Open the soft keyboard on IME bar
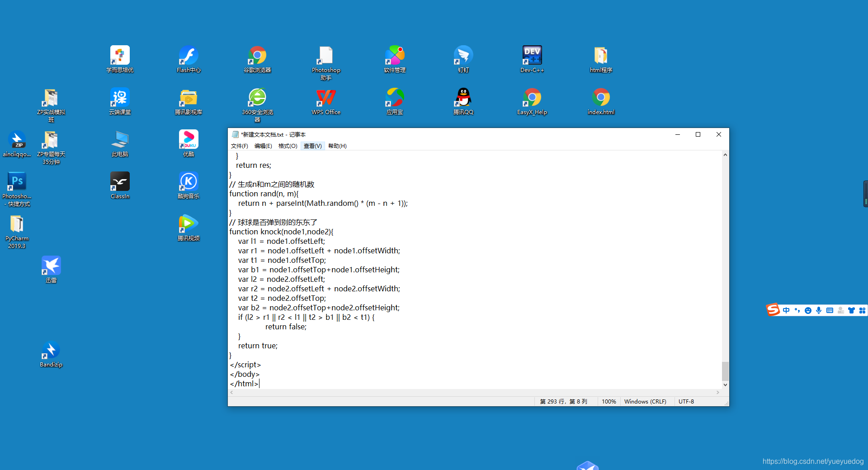Image resolution: width=868 pixels, height=470 pixels. point(830,310)
